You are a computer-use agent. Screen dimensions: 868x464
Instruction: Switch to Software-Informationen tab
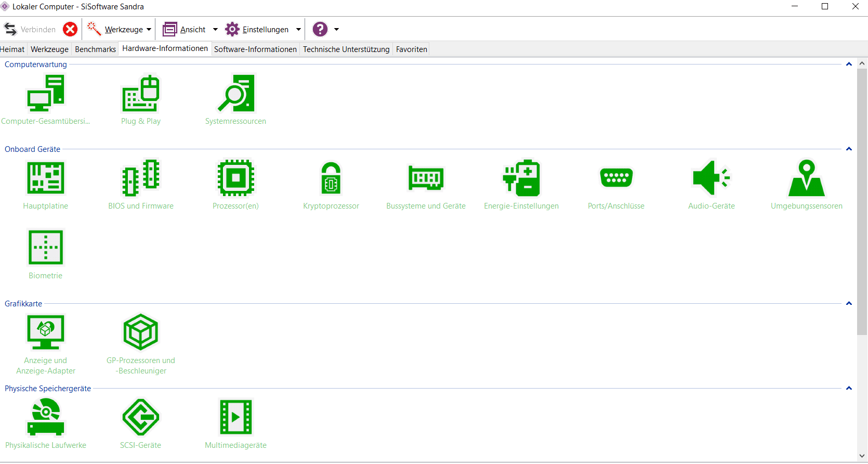click(255, 49)
